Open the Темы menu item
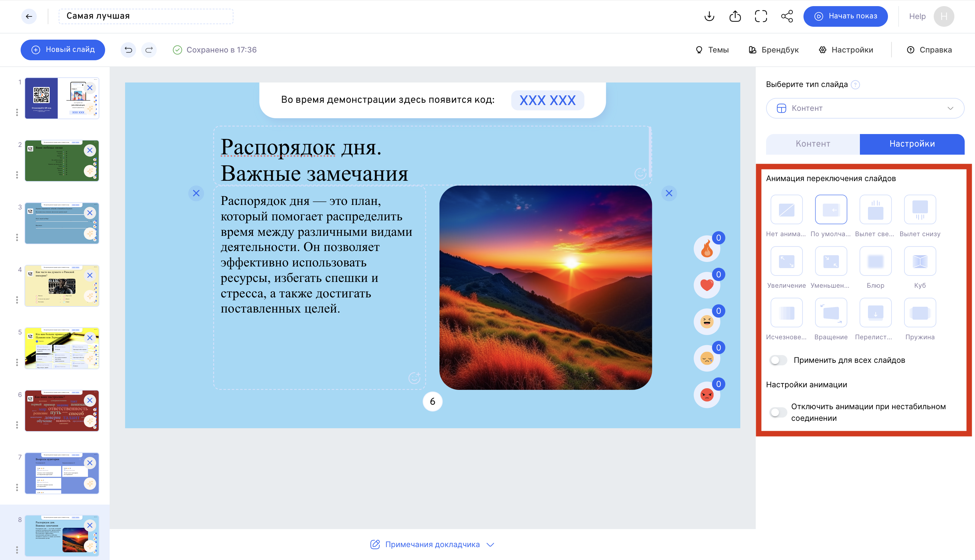The width and height of the screenshot is (975, 560). tap(712, 50)
